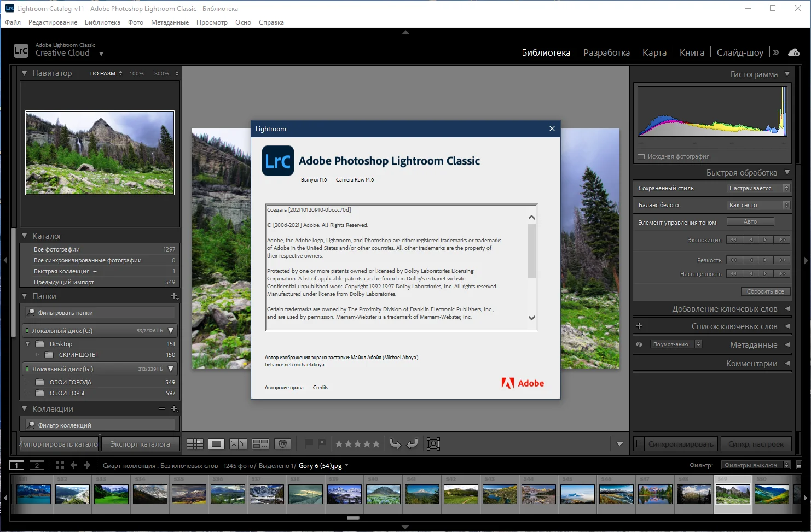Collapse the Каталог panel
This screenshot has height=532, width=811.
(24, 236)
